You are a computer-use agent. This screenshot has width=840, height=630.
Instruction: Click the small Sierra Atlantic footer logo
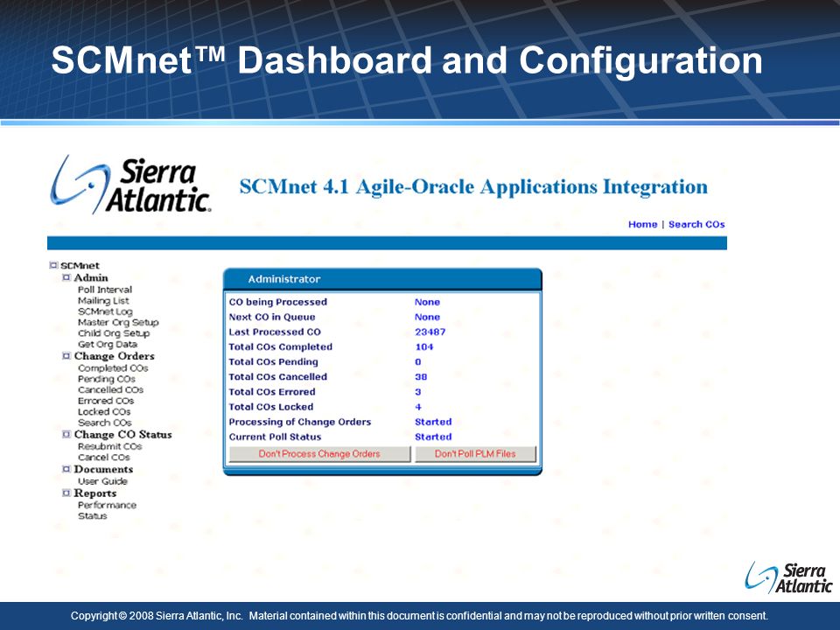[x=788, y=577]
